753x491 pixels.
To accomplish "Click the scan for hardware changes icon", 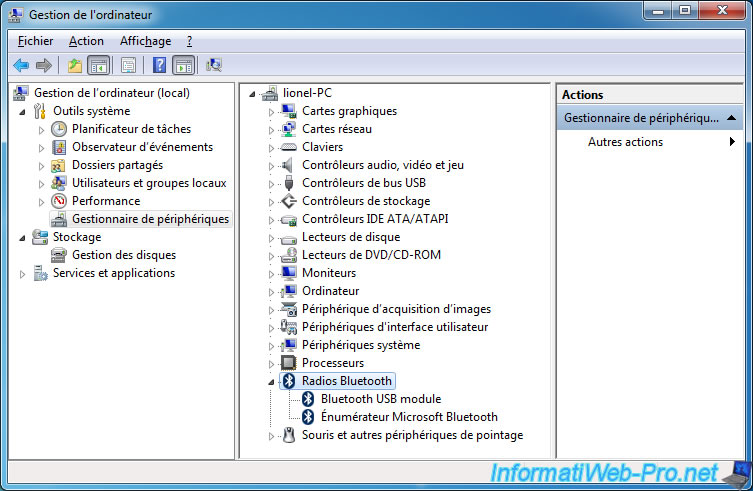I will tap(214, 65).
